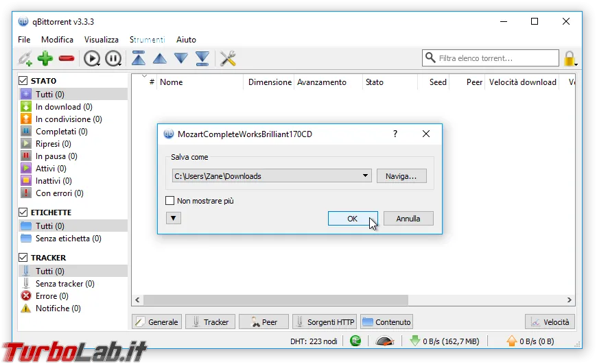Image resolution: width=597 pixels, height=364 pixels.
Task: Toggle the STATO section checkbox
Action: (23, 81)
